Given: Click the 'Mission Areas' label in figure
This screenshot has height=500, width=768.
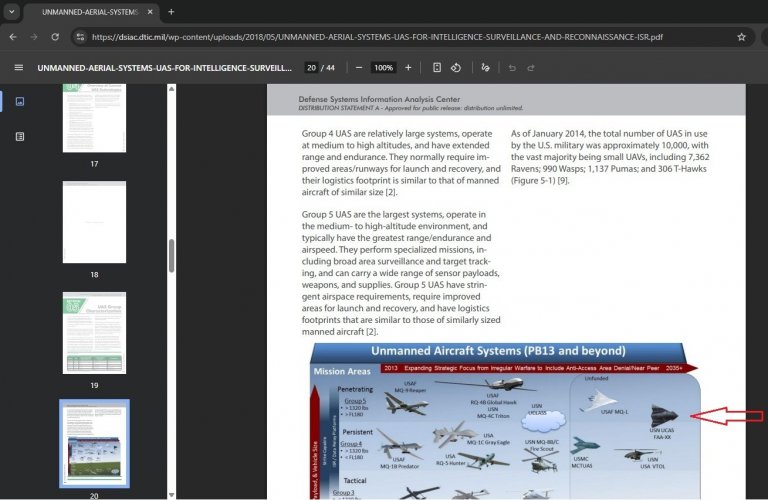Looking at the screenshot, I should (342, 371).
